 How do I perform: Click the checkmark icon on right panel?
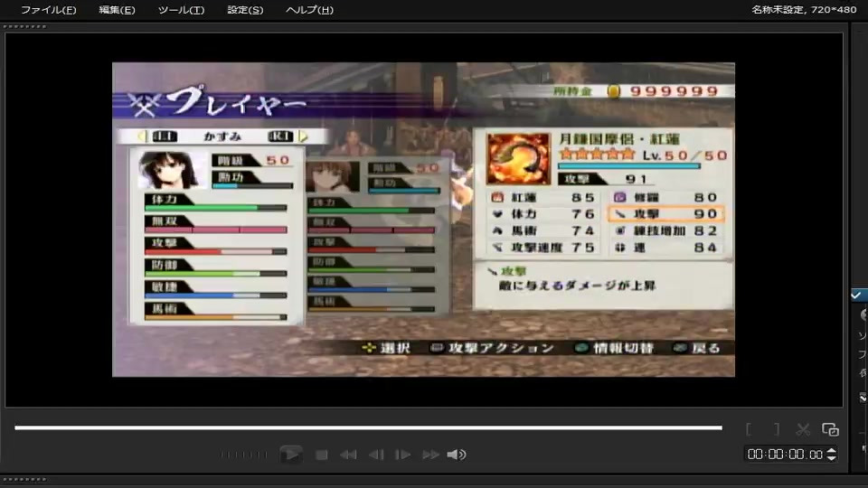click(x=856, y=295)
